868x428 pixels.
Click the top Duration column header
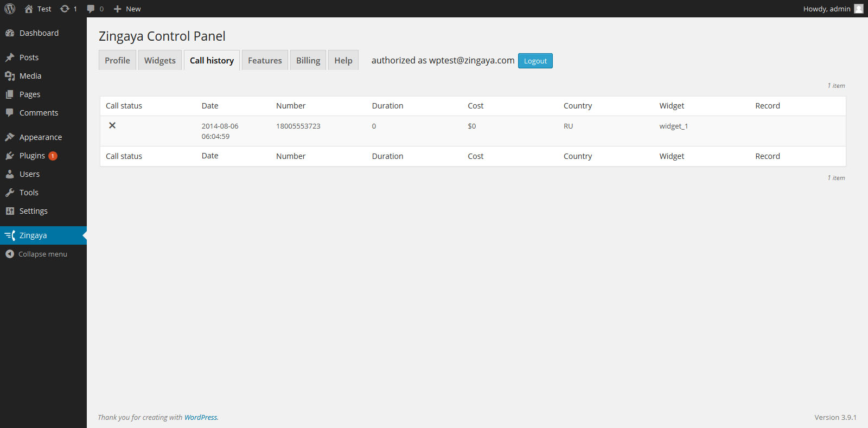[x=388, y=106]
